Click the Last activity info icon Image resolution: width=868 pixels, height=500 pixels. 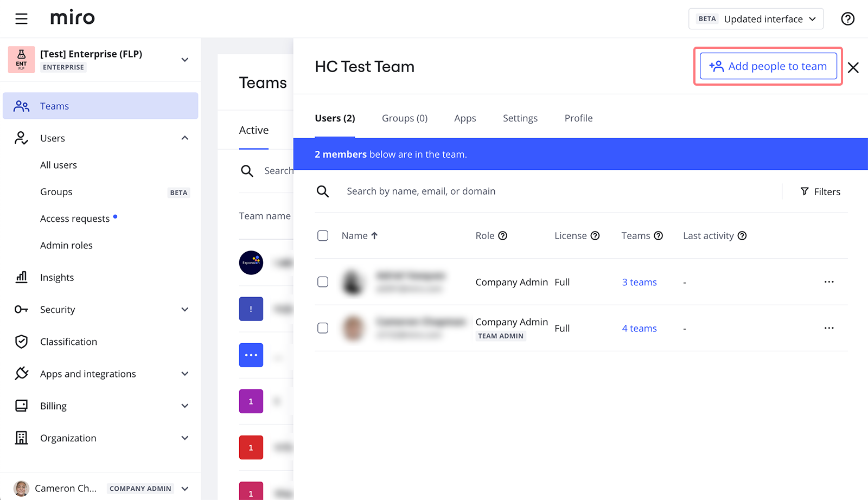[742, 236]
